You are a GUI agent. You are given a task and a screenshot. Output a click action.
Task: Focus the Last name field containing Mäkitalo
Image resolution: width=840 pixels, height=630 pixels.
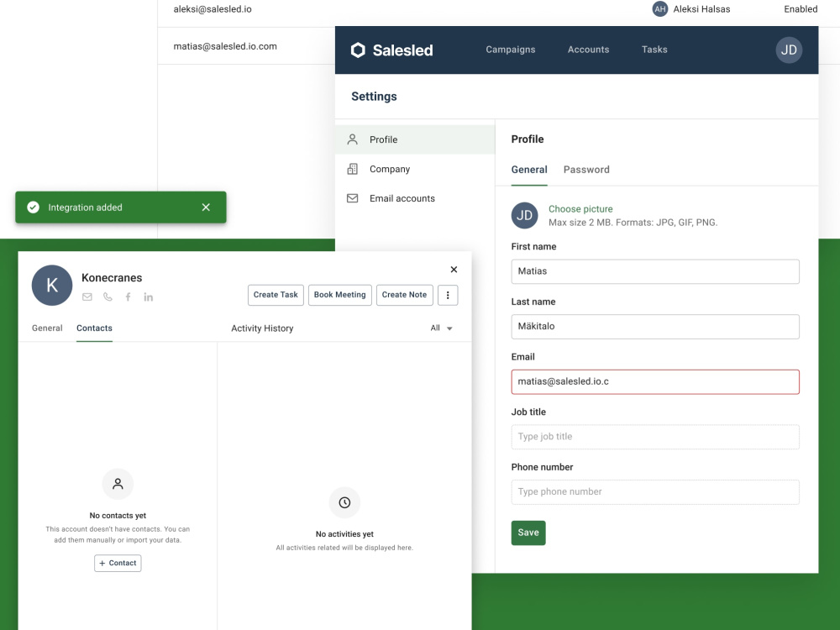pos(655,327)
